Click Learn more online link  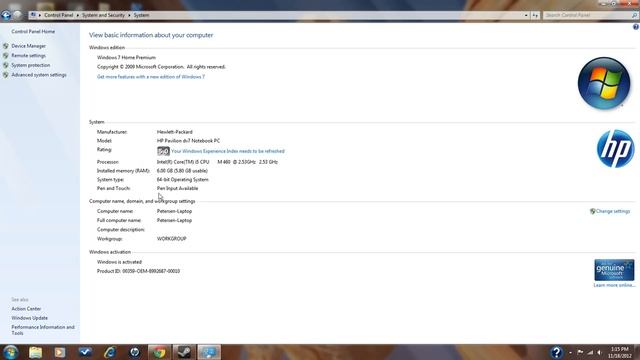tap(614, 285)
